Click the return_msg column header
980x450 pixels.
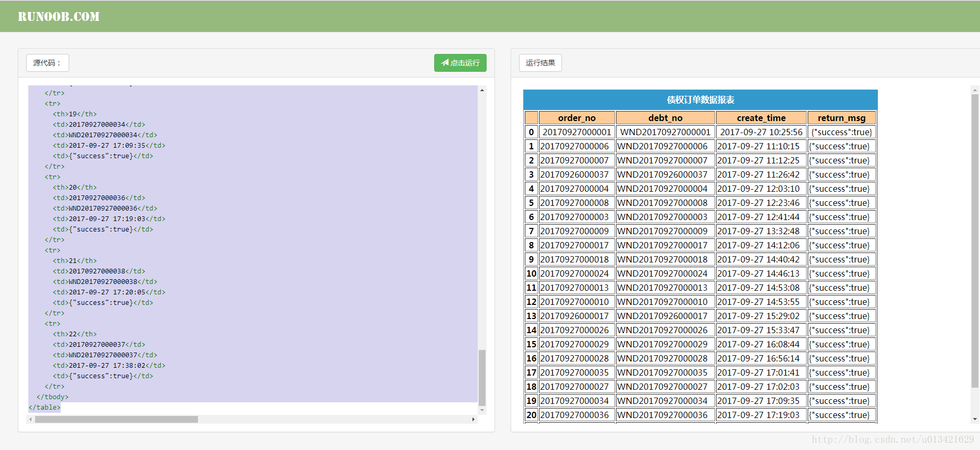pyautogui.click(x=842, y=118)
